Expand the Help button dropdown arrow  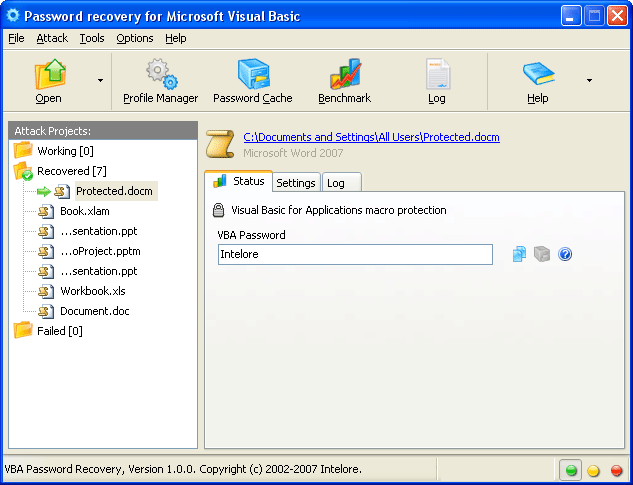tap(588, 80)
